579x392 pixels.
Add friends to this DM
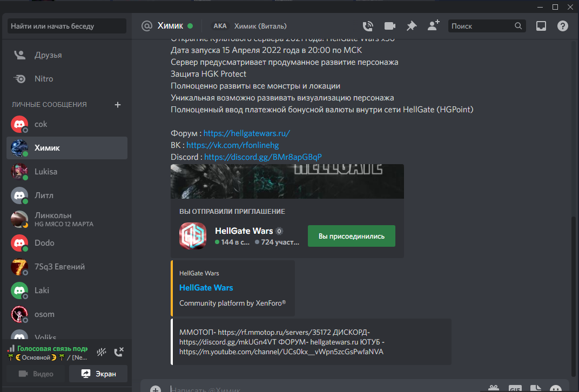coord(434,25)
